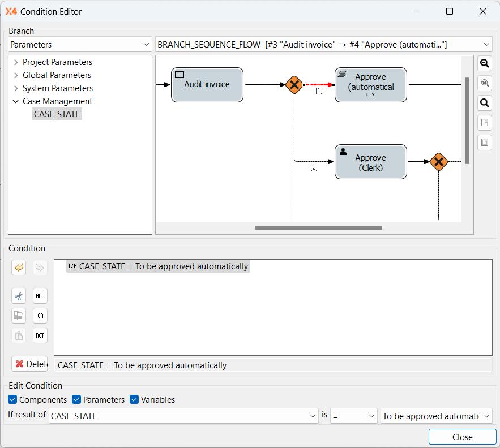The height and width of the screenshot is (448, 500).
Task: Click the undo arrow in Condition panel
Action: tap(19, 267)
